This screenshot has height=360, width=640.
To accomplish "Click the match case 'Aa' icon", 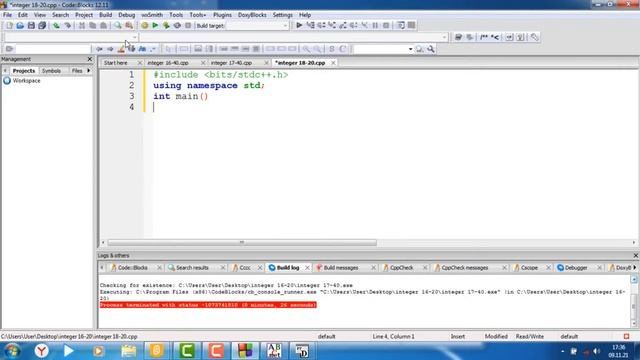I will (142, 49).
